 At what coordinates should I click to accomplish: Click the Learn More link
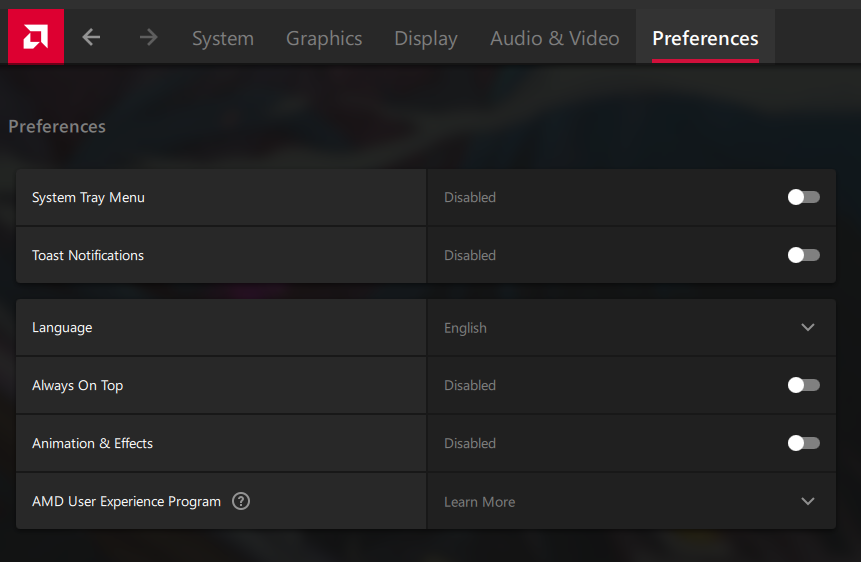pyautogui.click(x=480, y=502)
